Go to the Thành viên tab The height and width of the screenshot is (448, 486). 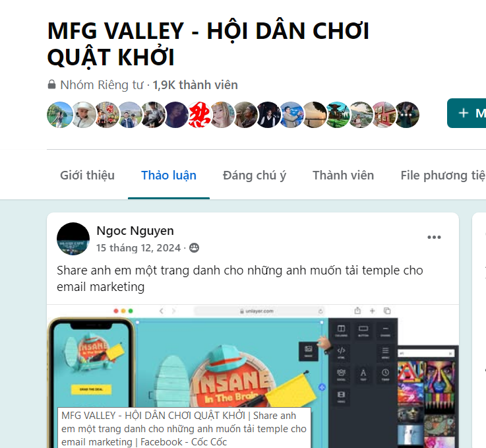point(344,176)
